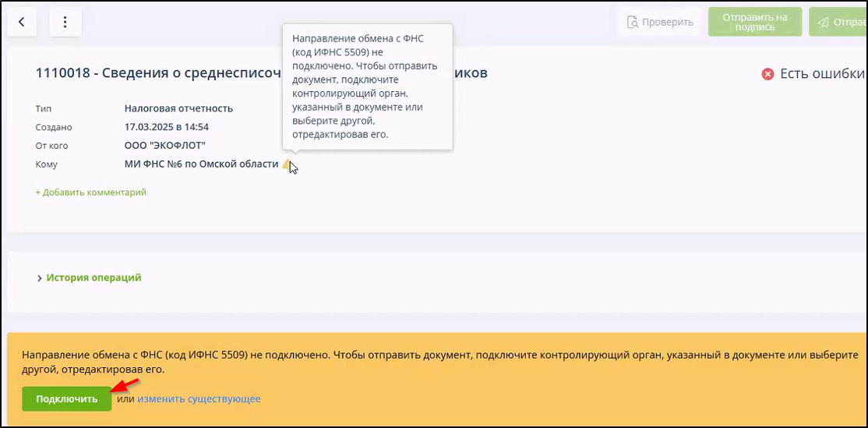Viewport: 868px width, 428px height.
Task: Open the three-dot more actions menu
Action: [x=65, y=23]
